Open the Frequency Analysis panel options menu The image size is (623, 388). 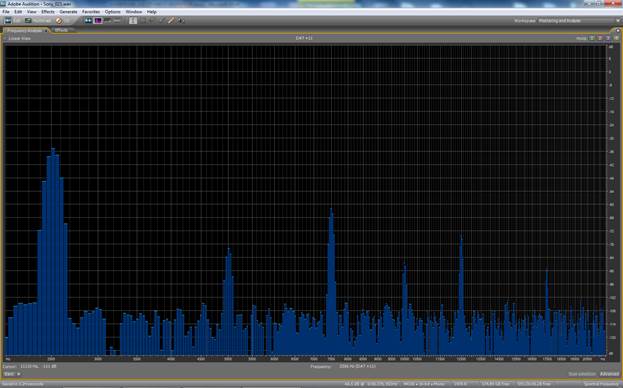(618, 31)
